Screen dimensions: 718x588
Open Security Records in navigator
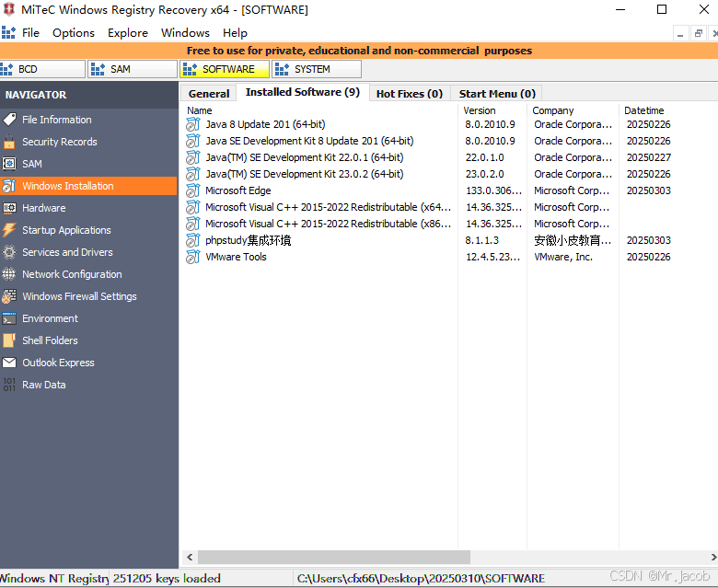pos(89,142)
